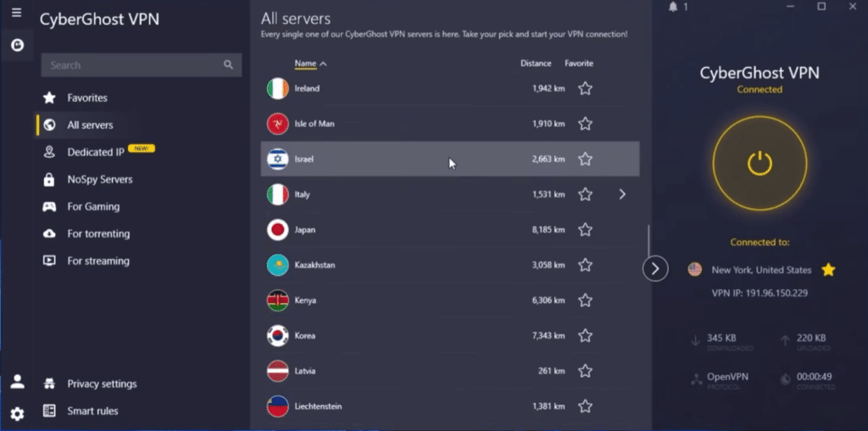Click the Ireland flag icon
868x431 pixels.
point(277,88)
